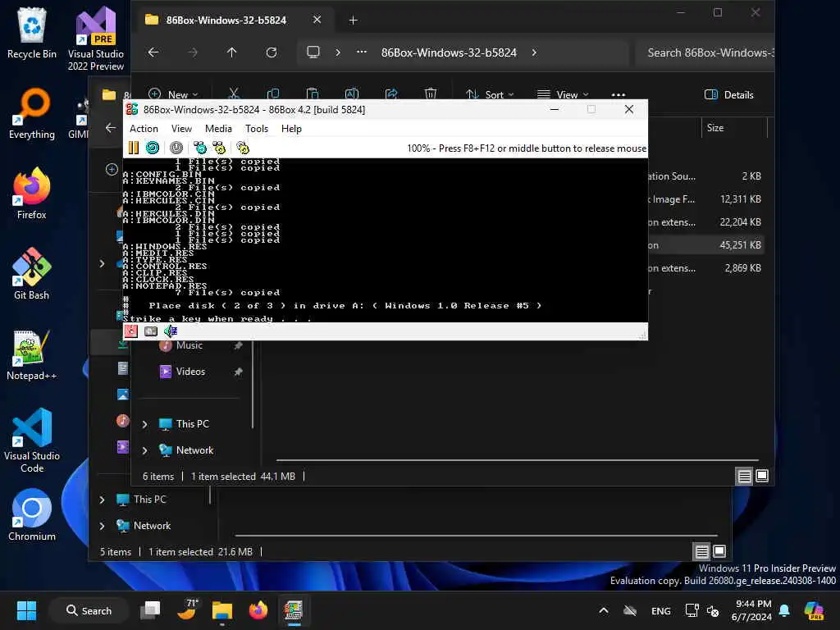Go back in File Explorer
Viewport: 840px width, 630px height.
coord(153,52)
